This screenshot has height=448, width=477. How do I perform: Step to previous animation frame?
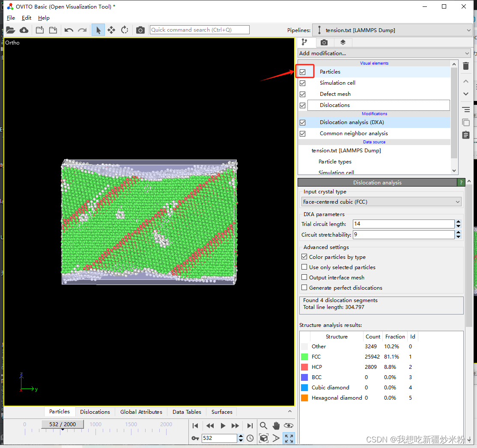[x=210, y=426]
